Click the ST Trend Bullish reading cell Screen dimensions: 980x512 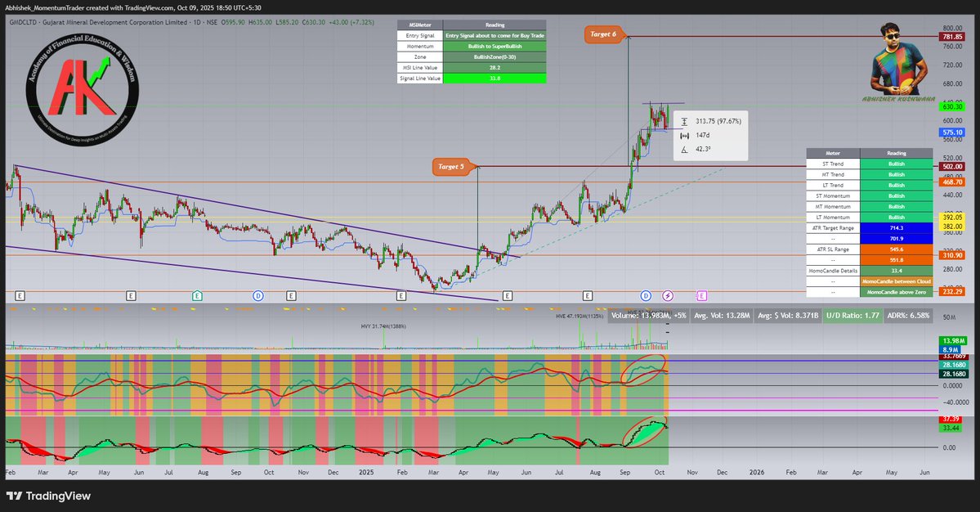[x=897, y=164]
